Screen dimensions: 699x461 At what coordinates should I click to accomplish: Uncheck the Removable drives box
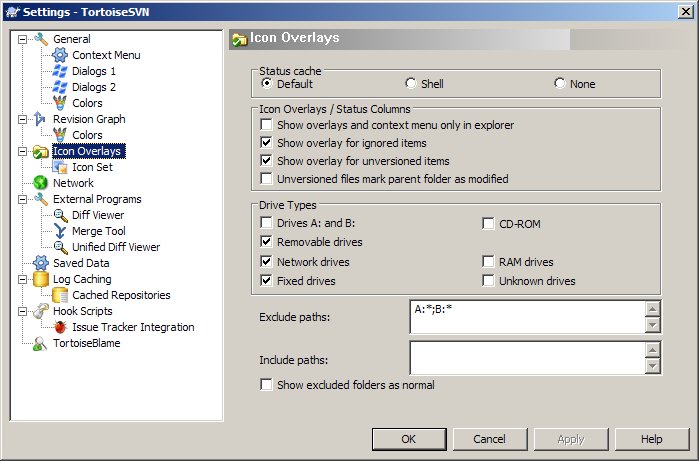point(266,242)
